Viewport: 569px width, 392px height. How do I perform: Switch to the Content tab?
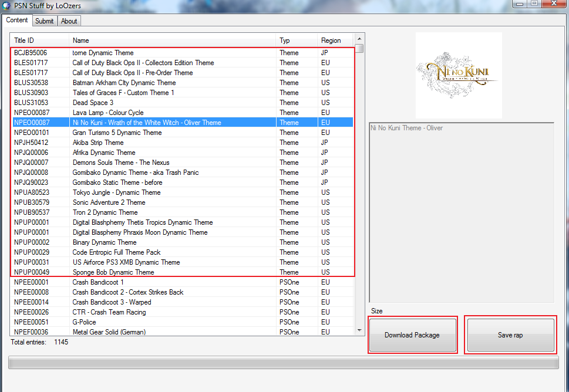point(16,21)
